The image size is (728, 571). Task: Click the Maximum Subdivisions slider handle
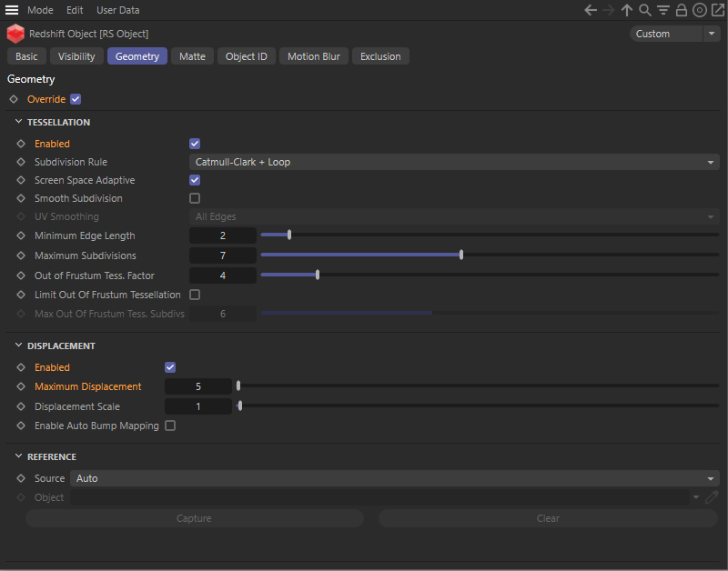pyautogui.click(x=461, y=255)
